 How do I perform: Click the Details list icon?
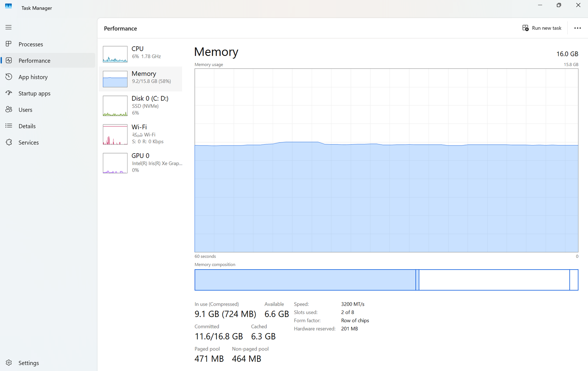coord(9,126)
